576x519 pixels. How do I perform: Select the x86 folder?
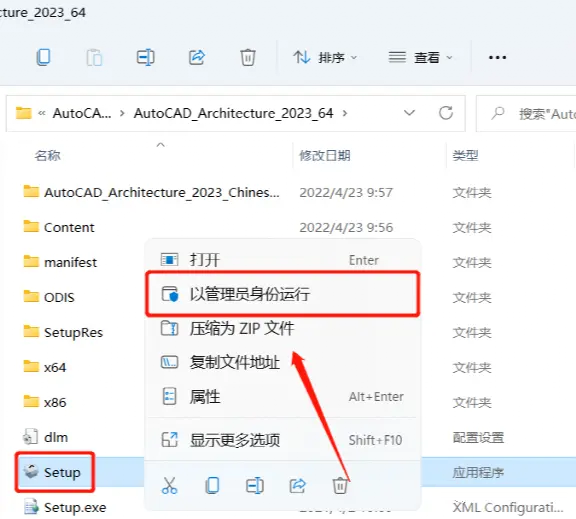pos(55,403)
